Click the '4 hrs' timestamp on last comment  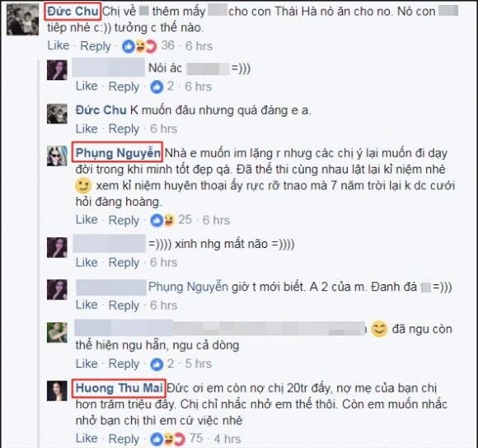227,439
